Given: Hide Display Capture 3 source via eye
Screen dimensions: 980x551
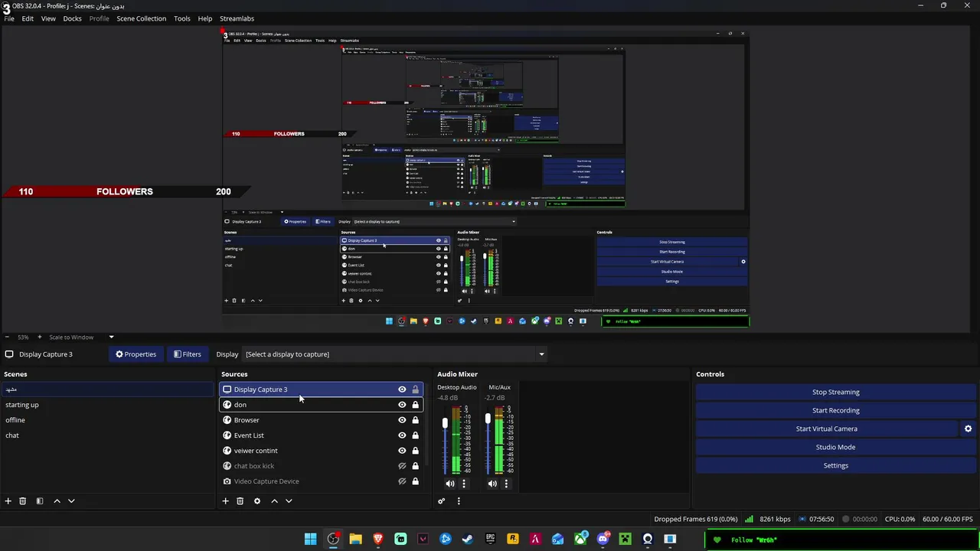Looking at the screenshot, I should click(402, 390).
